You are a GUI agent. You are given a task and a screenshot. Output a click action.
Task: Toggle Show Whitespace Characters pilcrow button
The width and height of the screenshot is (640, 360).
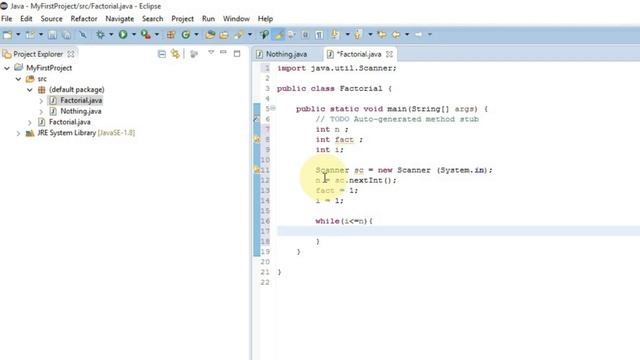[x=319, y=35]
